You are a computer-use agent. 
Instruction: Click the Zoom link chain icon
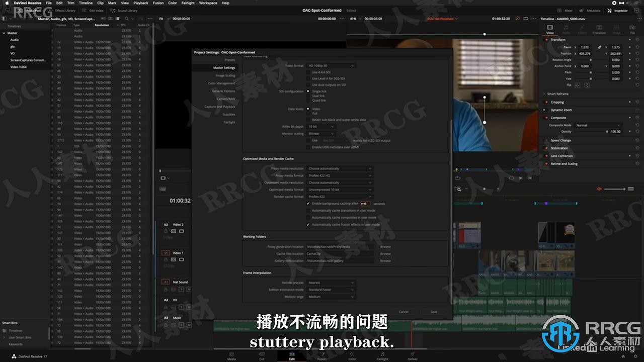(x=600, y=47)
